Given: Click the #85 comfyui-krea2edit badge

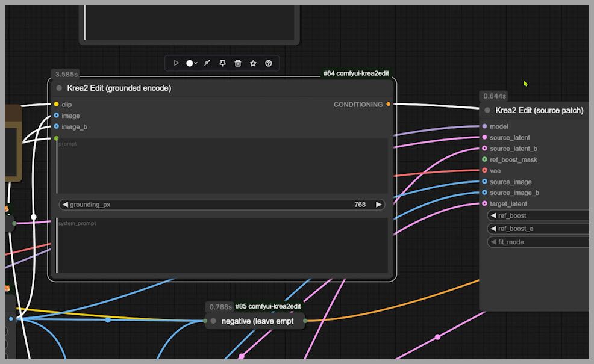Looking at the screenshot, I should [268, 306].
